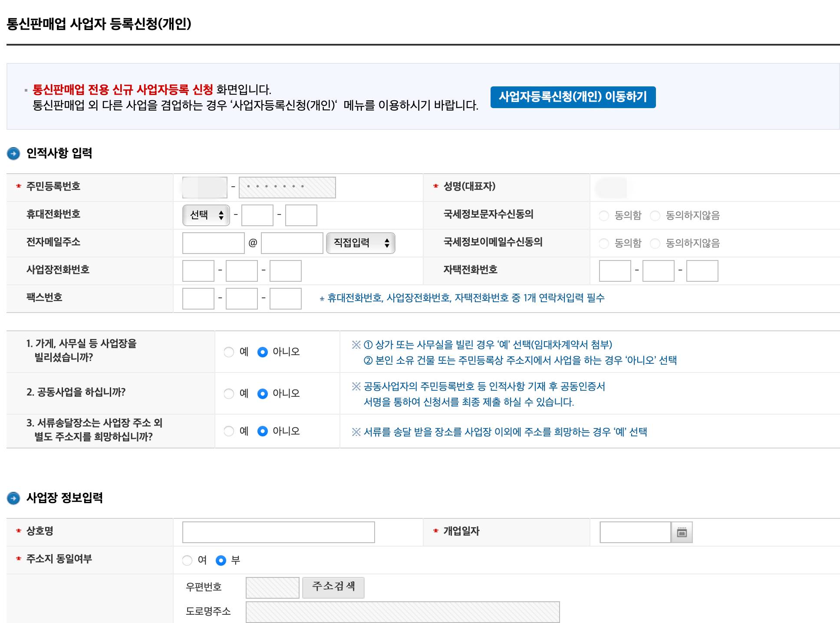Click the email address local part field
This screenshot has height=623, width=840.
213,243
